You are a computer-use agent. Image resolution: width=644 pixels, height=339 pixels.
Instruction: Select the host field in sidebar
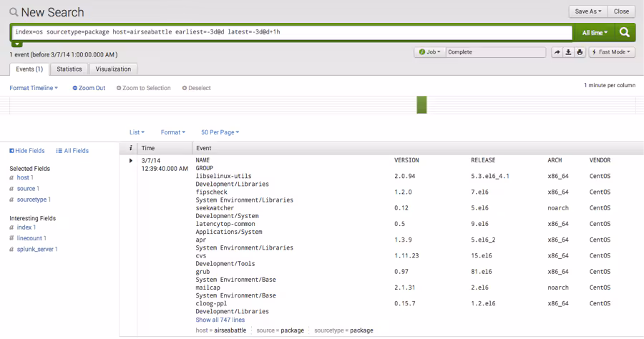tap(22, 177)
